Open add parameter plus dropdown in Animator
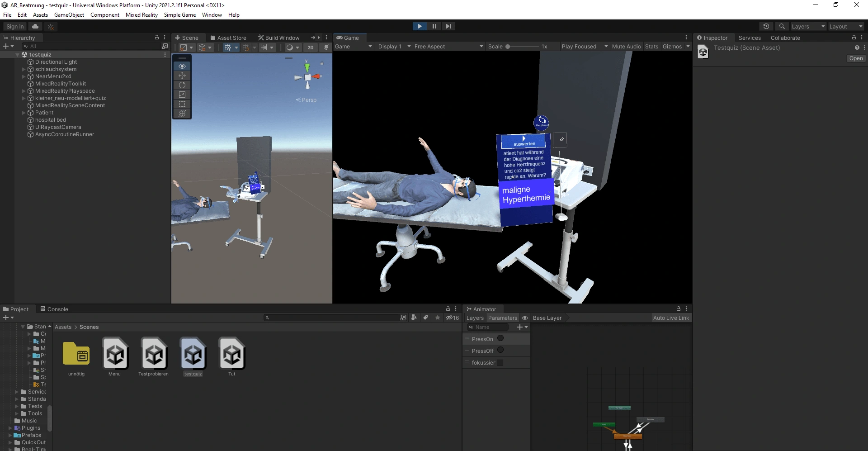 (x=522, y=327)
